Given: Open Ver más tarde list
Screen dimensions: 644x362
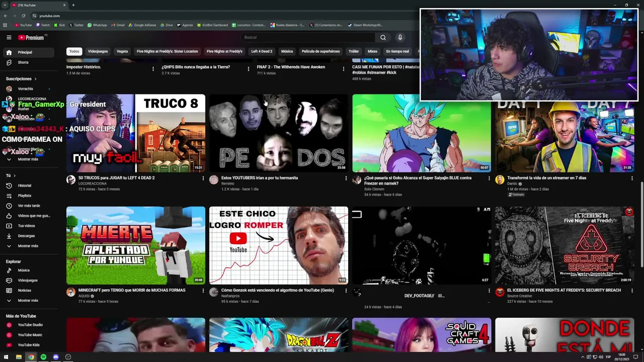Looking at the screenshot, I should (29, 206).
